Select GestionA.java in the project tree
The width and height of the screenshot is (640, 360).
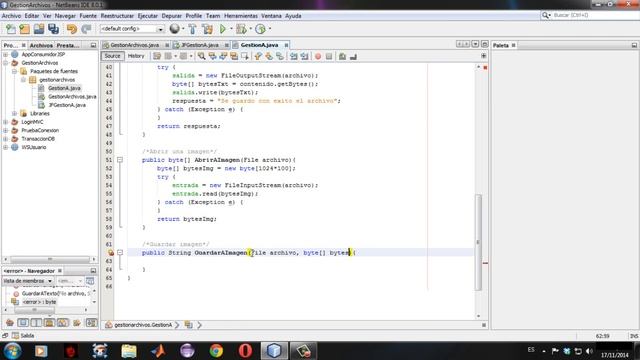pyautogui.click(x=64, y=88)
